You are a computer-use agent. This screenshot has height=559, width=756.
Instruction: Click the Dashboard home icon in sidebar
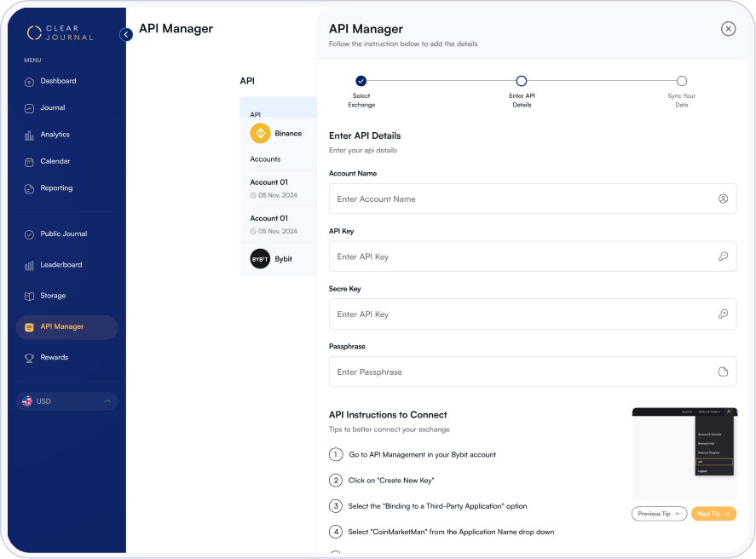coord(29,82)
